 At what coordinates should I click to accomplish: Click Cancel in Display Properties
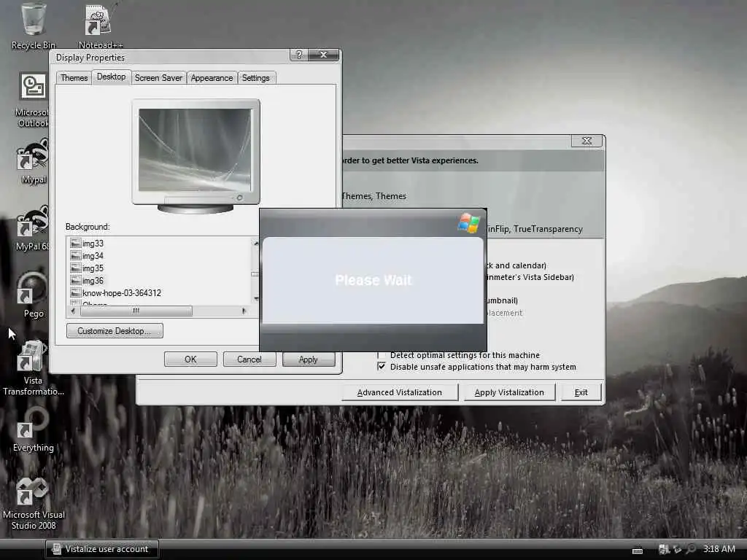coord(249,359)
